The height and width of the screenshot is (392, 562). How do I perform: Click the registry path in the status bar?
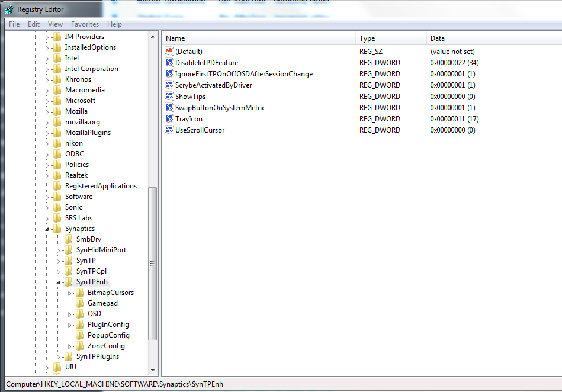pos(115,384)
